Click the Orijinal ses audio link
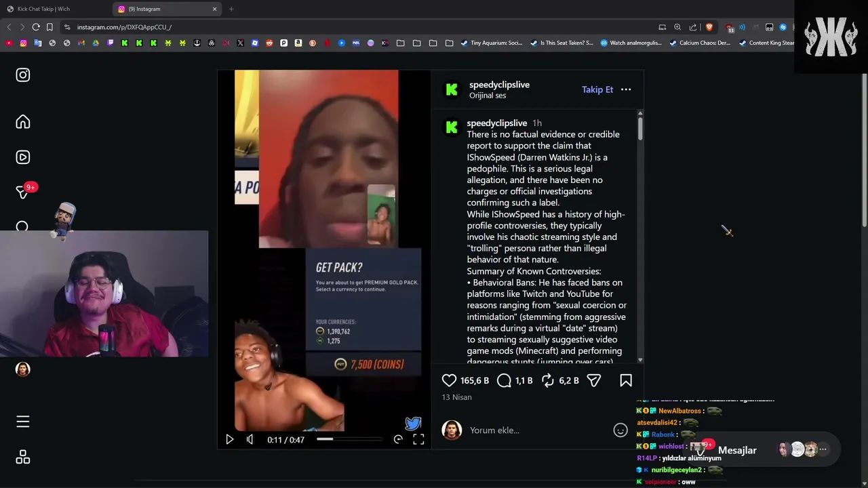This screenshot has width=868, height=488. pyautogui.click(x=488, y=96)
